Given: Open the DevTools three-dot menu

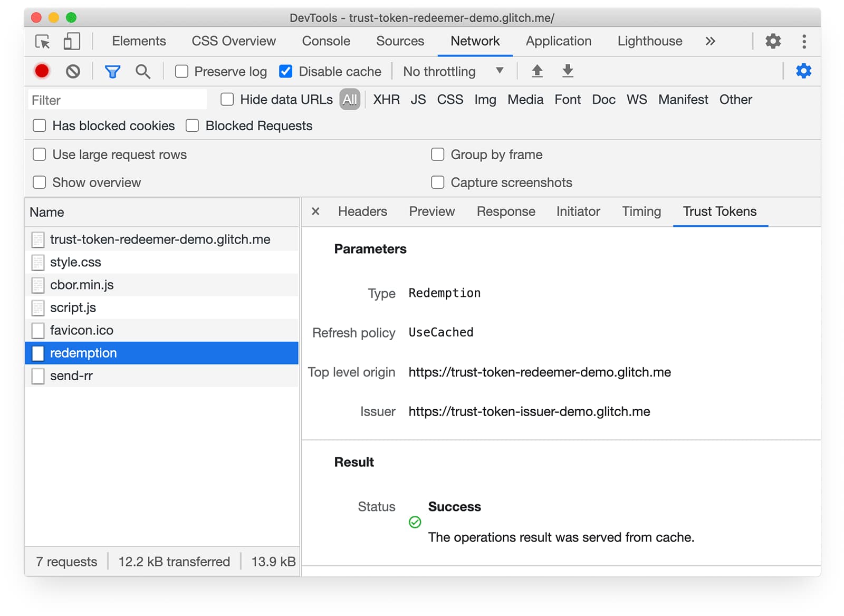Looking at the screenshot, I should pos(804,41).
